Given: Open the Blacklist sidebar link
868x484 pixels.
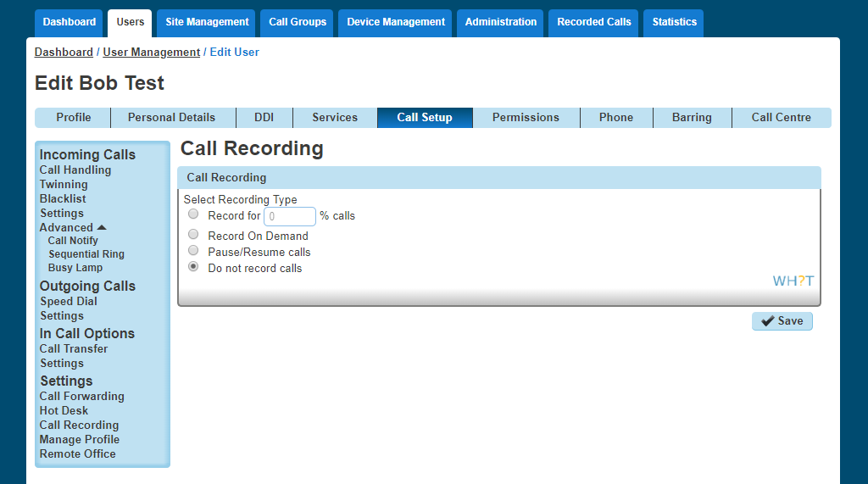Looking at the screenshot, I should click(x=63, y=199).
